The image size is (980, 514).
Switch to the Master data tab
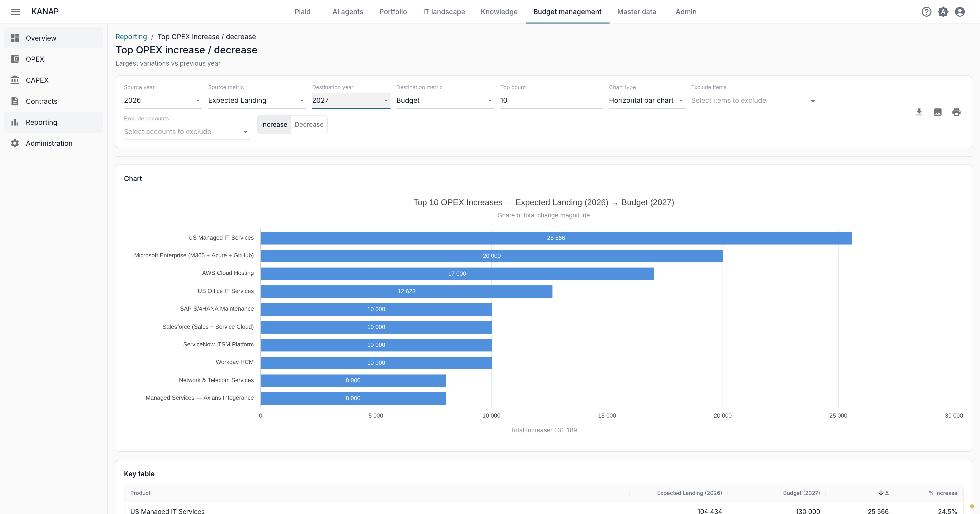coord(637,12)
